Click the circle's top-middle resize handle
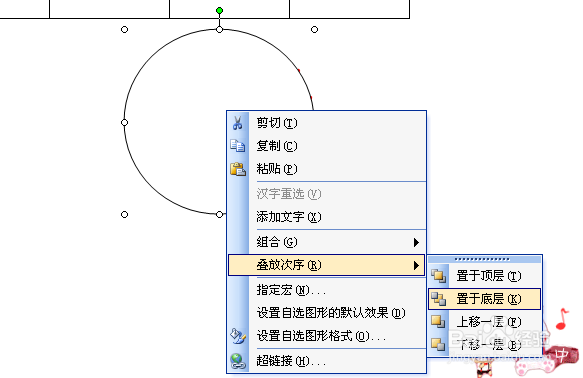 click(219, 29)
